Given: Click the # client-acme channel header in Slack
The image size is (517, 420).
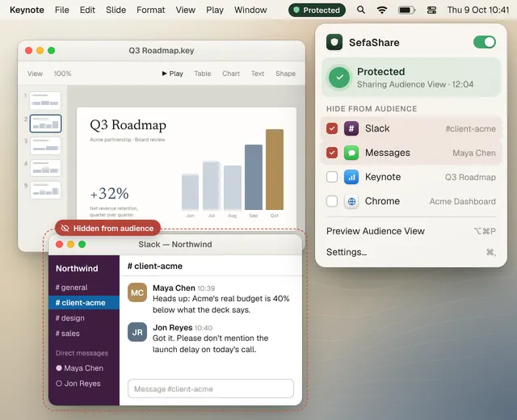Looking at the screenshot, I should tap(155, 266).
